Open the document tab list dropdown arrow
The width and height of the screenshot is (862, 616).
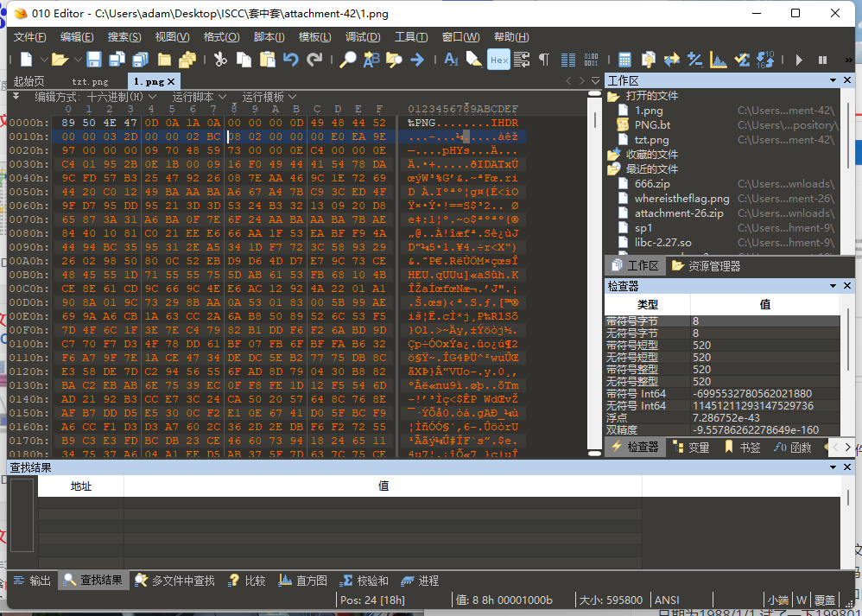(x=595, y=81)
